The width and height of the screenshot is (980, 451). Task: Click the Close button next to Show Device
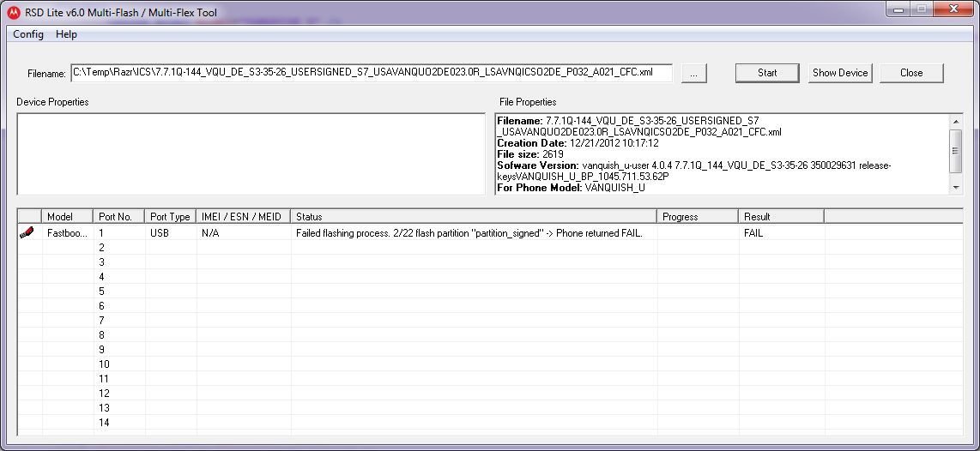click(x=911, y=73)
